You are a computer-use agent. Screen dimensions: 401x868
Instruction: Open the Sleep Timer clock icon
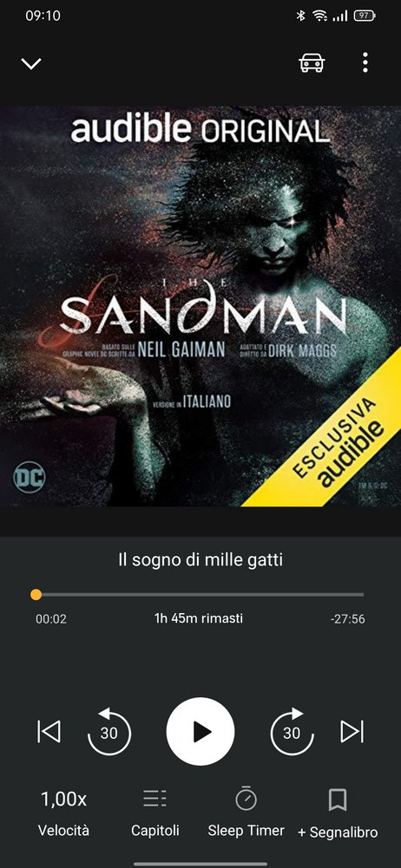point(246,799)
